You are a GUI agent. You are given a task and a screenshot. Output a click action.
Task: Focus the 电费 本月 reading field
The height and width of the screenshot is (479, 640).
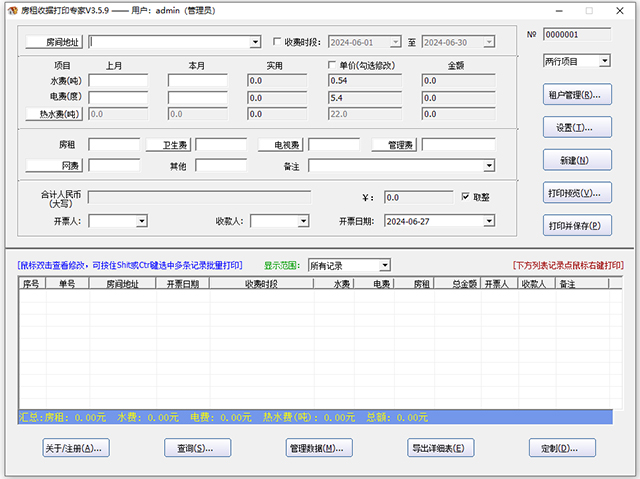pyautogui.click(x=198, y=98)
